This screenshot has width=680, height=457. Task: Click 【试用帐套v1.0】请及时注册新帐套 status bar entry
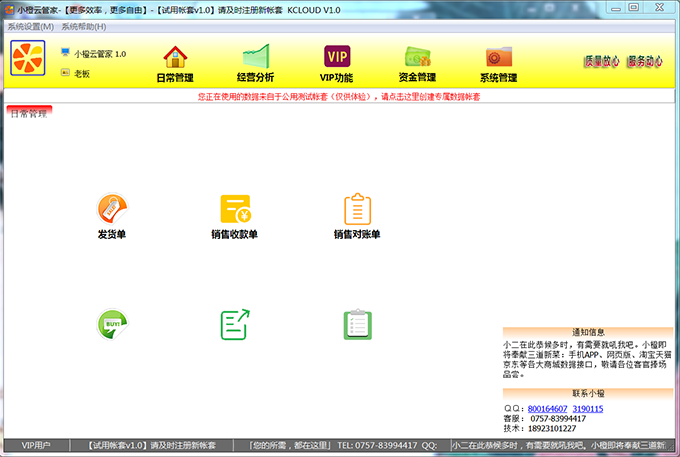coord(152,445)
